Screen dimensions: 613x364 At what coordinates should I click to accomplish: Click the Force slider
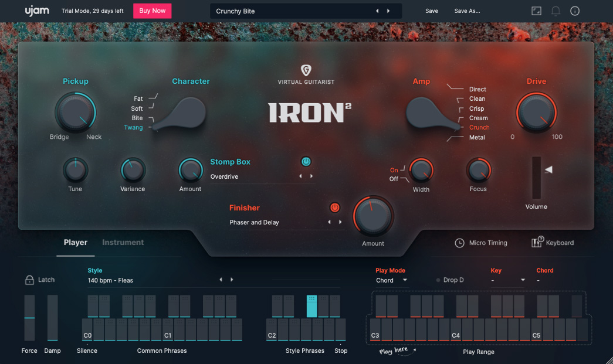point(29,318)
